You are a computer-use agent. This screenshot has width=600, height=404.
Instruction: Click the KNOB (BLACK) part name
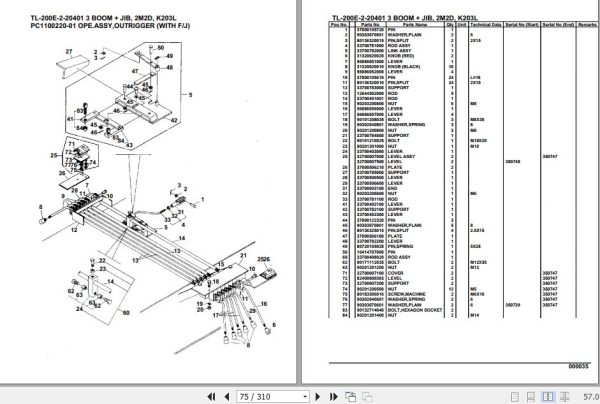[x=404, y=67]
